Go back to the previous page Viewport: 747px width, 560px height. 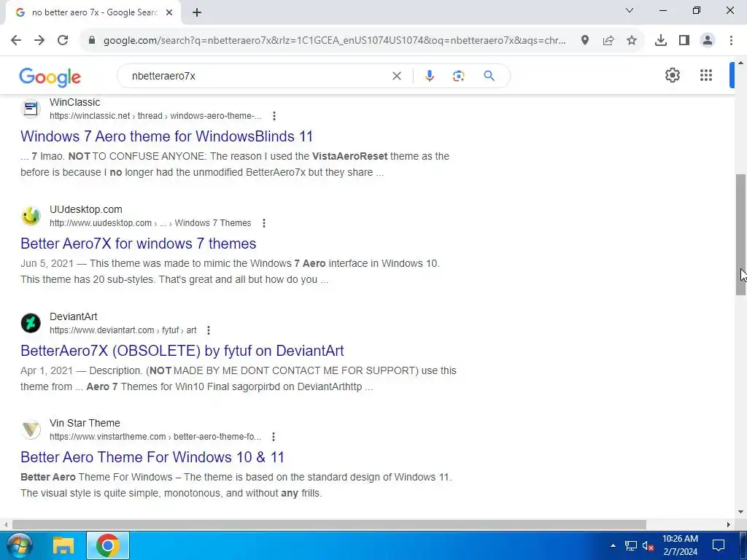pos(16,41)
